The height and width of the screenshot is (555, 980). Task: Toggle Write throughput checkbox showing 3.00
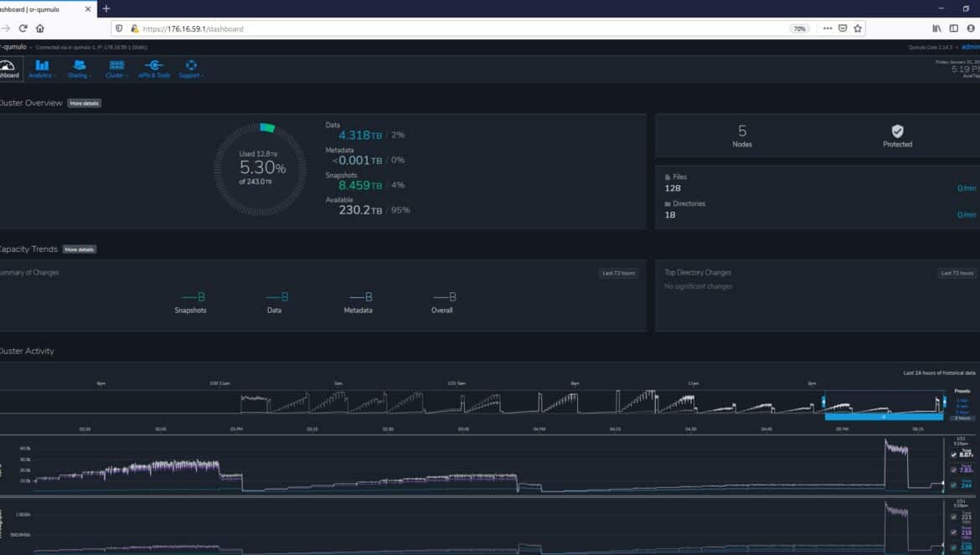click(954, 547)
